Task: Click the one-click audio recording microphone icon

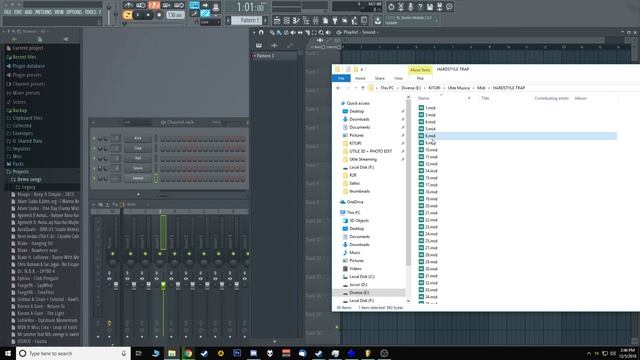Action: tap(410, 7)
